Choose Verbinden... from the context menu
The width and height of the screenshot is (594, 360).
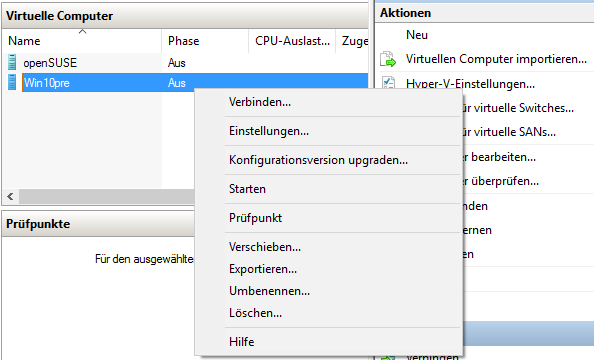pos(260,102)
